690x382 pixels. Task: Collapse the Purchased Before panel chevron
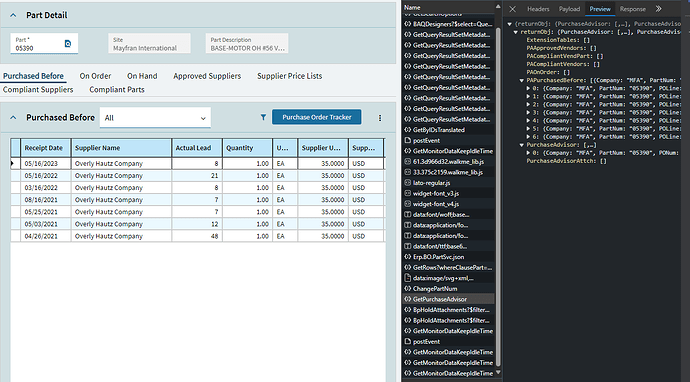pos(13,118)
